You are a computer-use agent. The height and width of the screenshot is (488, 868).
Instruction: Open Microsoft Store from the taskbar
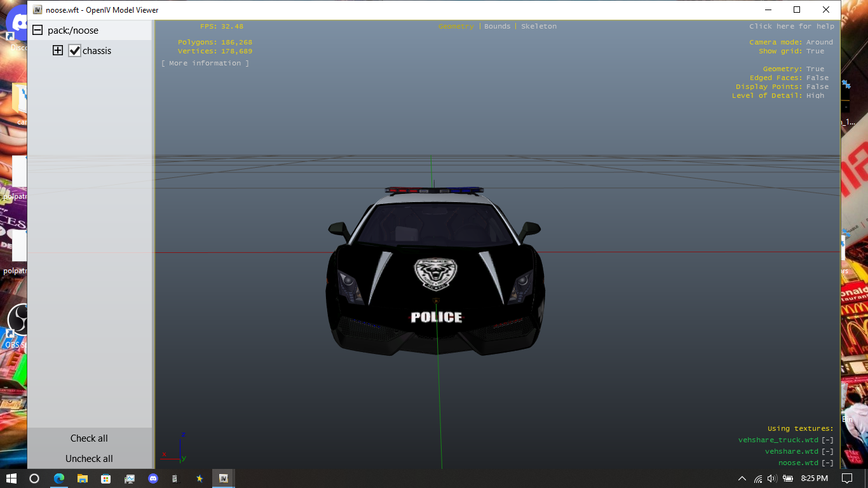coord(105,478)
